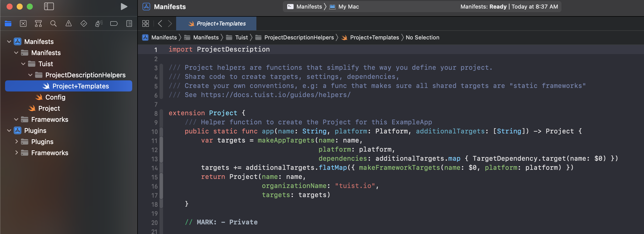Click the code folding ribbon beside line 12

pyautogui.click(x=161, y=150)
